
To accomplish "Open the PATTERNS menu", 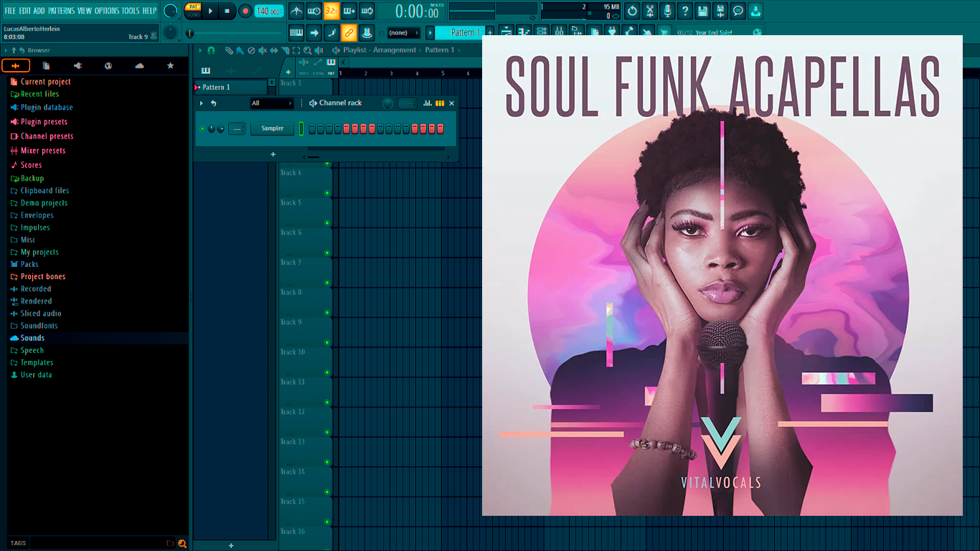I will click(61, 11).
